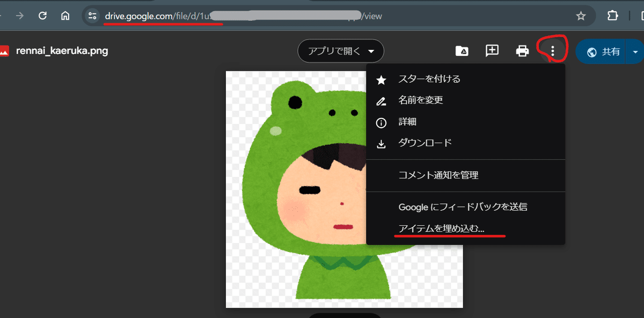
Task: Click the info circle details icon
Action: coord(381,123)
